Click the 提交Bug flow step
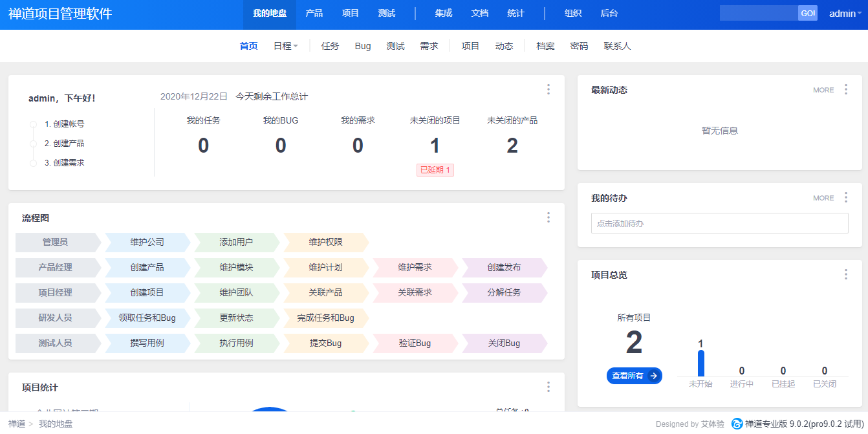 tap(326, 343)
